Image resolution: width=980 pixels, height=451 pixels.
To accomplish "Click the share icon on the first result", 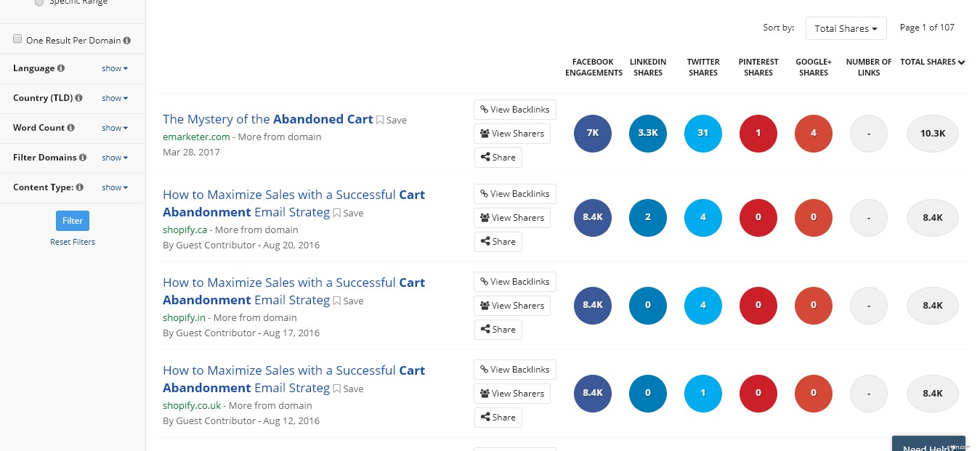I will [x=486, y=157].
